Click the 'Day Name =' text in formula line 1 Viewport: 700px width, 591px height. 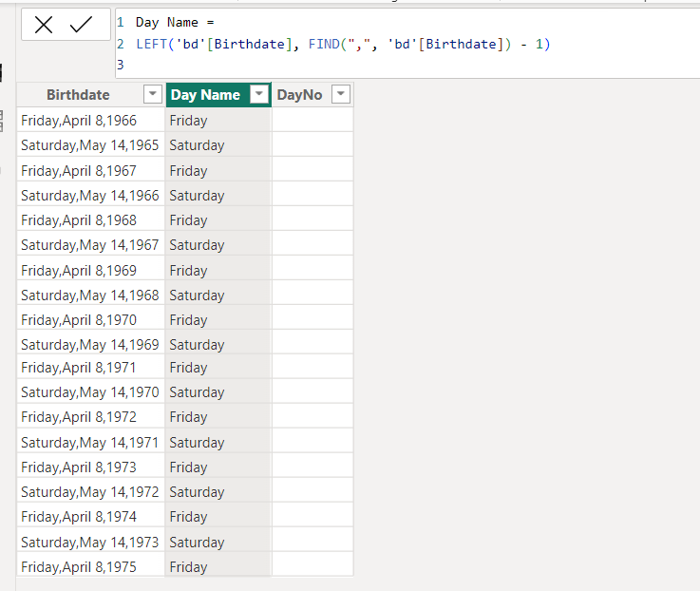pyautogui.click(x=175, y=23)
